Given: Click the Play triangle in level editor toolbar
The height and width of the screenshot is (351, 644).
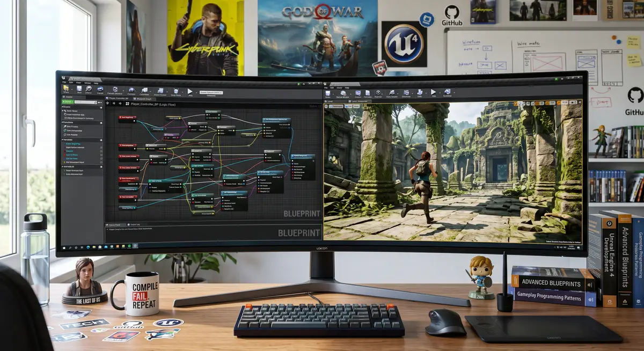Looking at the screenshot, I should tap(433, 92).
